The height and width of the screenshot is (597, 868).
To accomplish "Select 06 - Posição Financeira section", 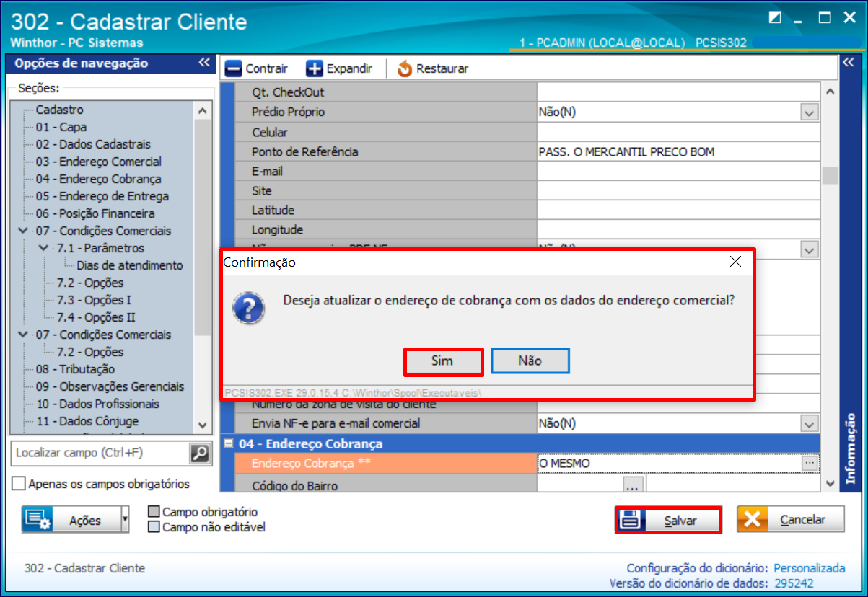I will 95,214.
